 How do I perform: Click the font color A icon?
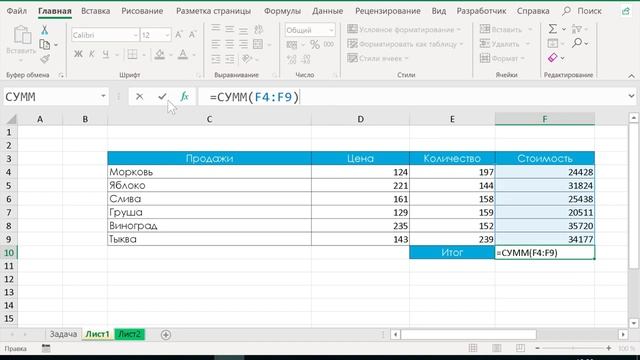click(x=183, y=54)
